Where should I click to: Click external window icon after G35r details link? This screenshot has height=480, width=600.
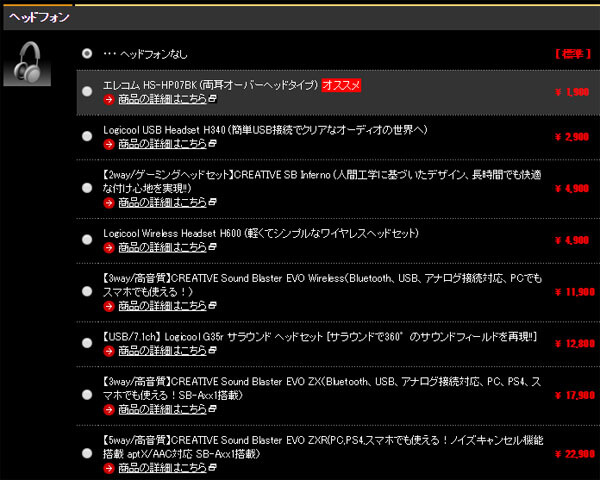pos(212,350)
